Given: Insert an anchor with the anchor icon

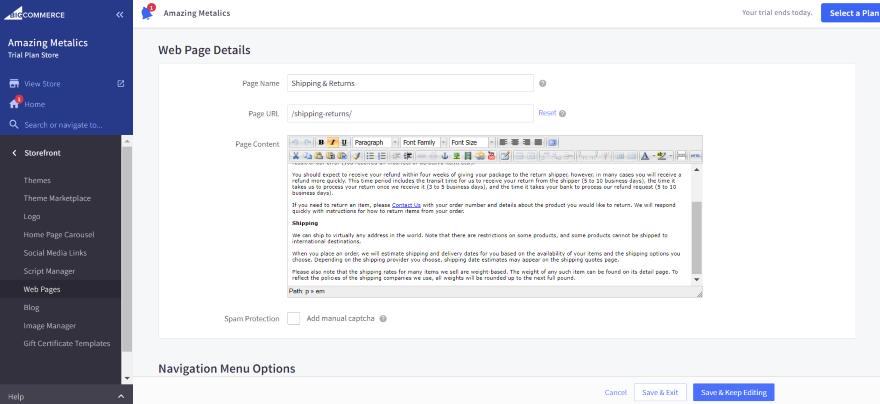Looking at the screenshot, I should (x=445, y=156).
